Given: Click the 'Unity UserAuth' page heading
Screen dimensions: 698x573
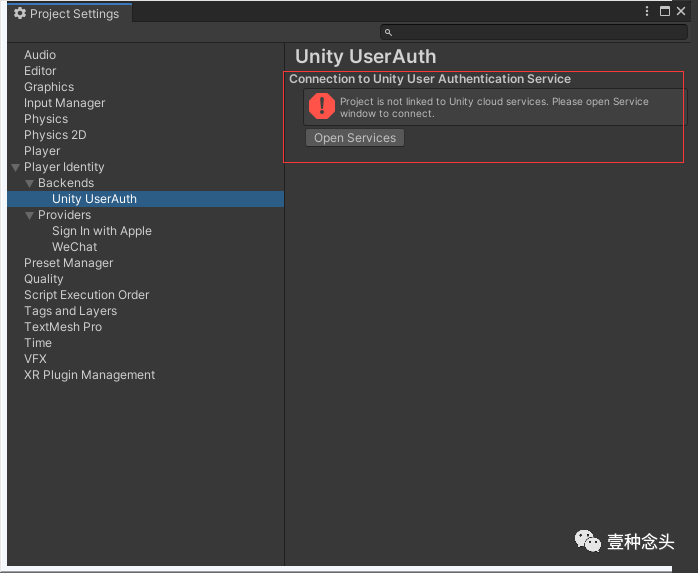Looking at the screenshot, I should (x=365, y=57).
